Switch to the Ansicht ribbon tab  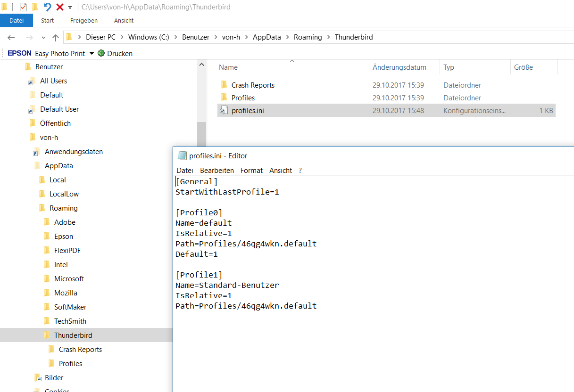point(124,20)
